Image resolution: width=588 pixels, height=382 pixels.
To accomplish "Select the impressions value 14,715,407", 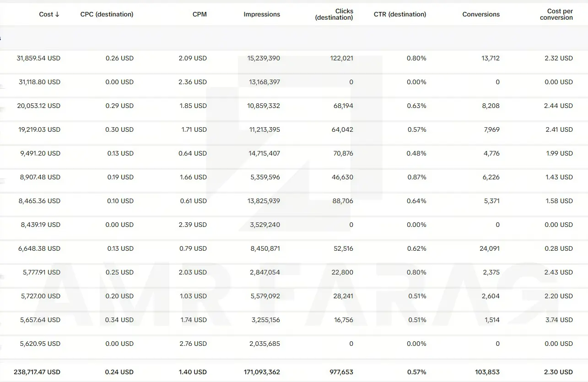I will [264, 153].
